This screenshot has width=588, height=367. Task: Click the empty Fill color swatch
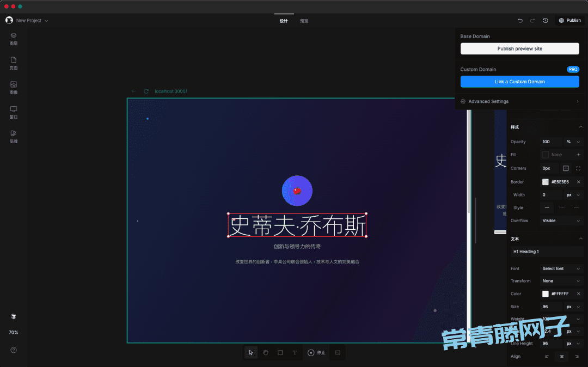pos(545,155)
